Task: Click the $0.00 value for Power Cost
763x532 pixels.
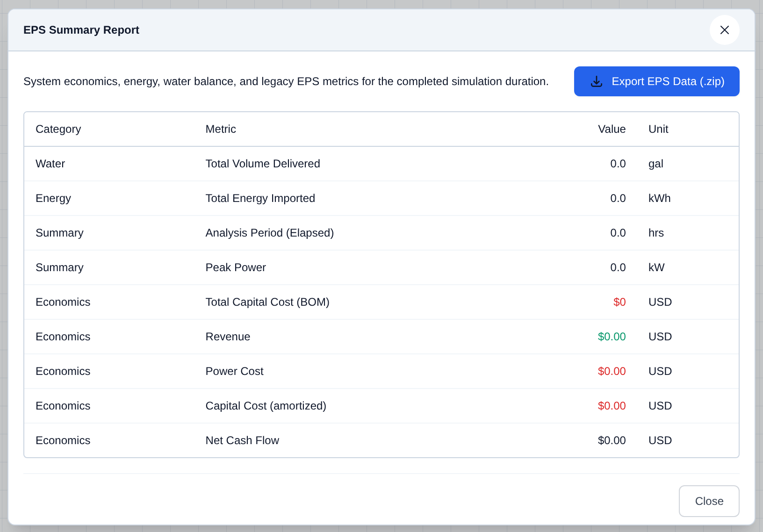Action: point(612,371)
